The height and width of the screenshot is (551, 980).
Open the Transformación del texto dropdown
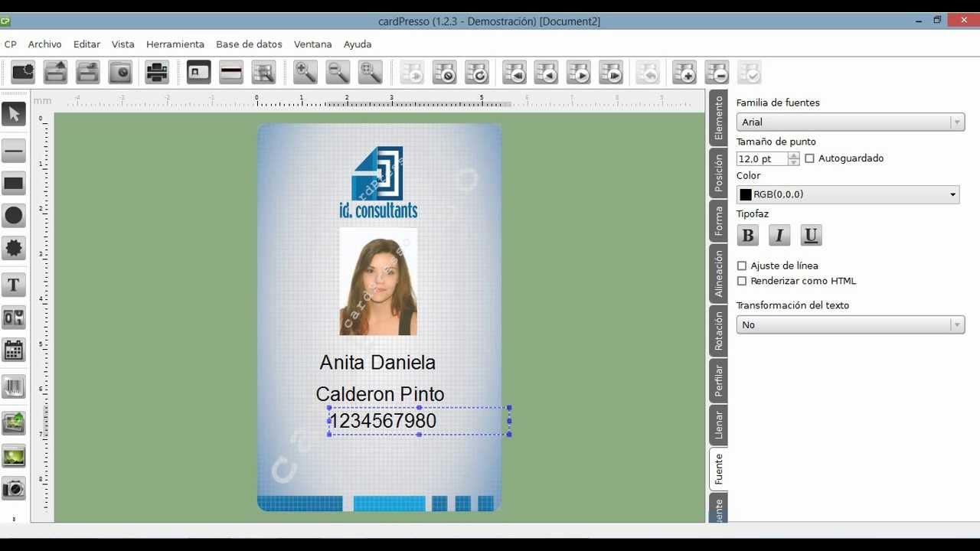click(956, 324)
